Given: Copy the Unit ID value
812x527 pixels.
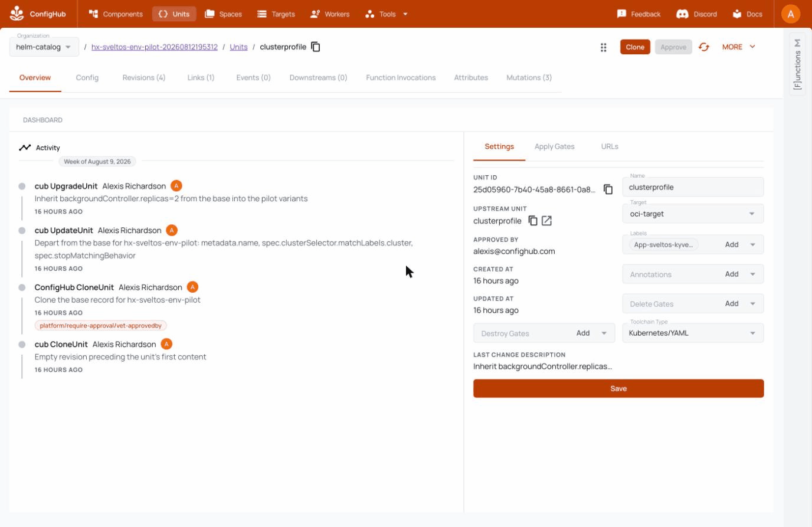Looking at the screenshot, I should click(608, 189).
